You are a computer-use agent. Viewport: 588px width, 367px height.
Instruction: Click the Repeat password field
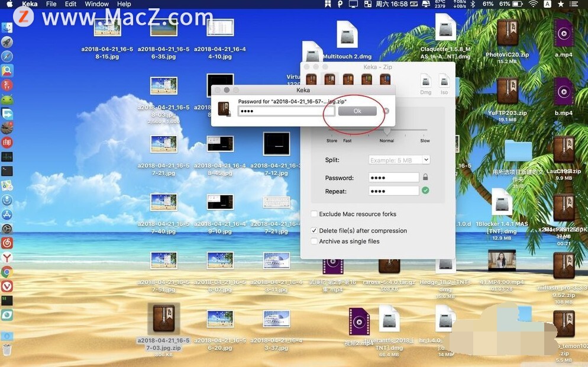pos(394,191)
